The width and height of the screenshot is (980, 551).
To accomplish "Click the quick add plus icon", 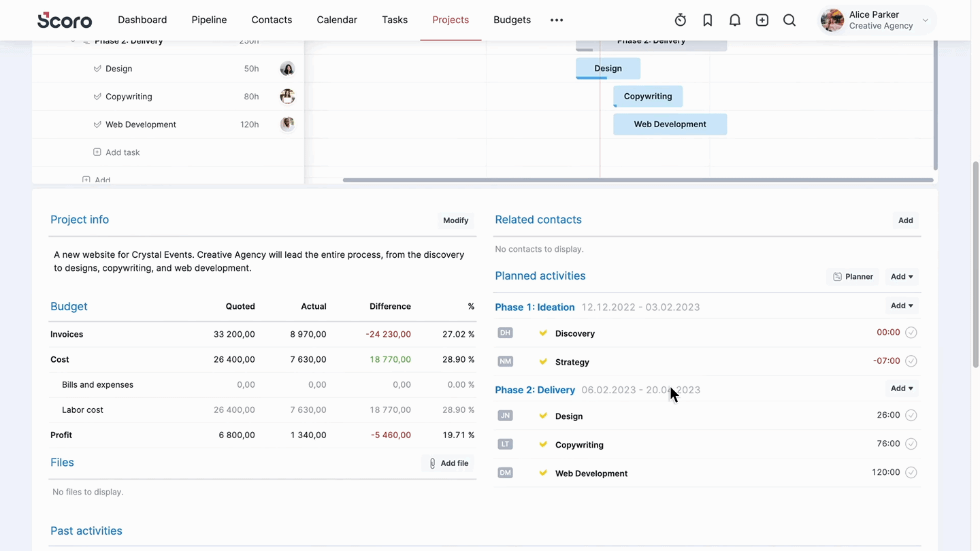I will tap(762, 20).
